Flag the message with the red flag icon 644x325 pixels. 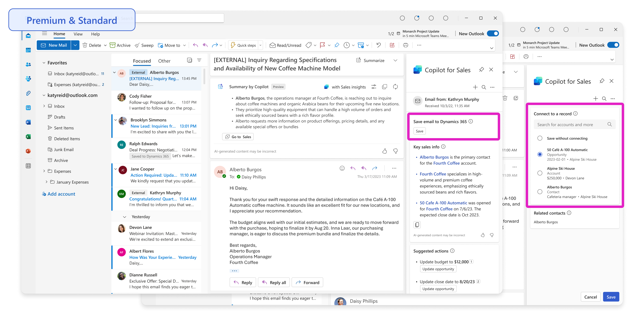click(x=322, y=45)
